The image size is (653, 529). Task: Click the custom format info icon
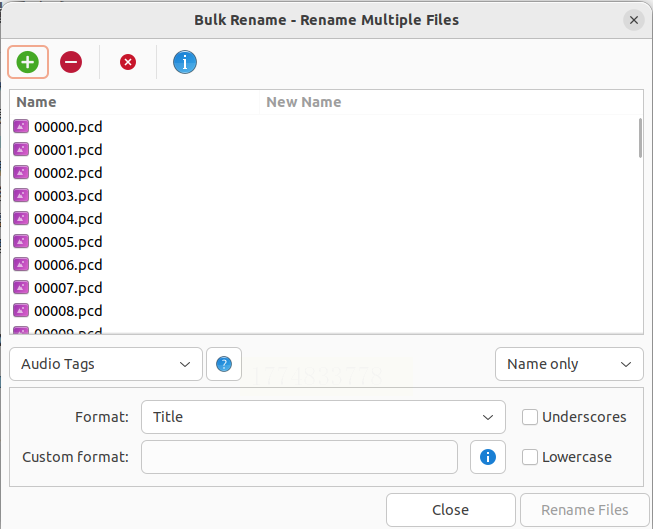coord(488,457)
